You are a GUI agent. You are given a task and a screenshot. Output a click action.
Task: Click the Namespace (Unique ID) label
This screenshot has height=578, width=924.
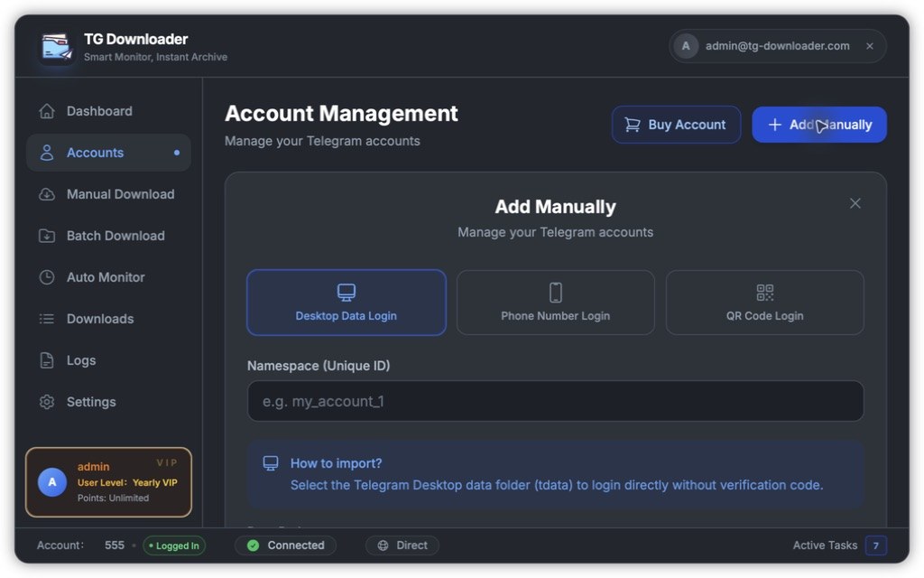pyautogui.click(x=319, y=366)
